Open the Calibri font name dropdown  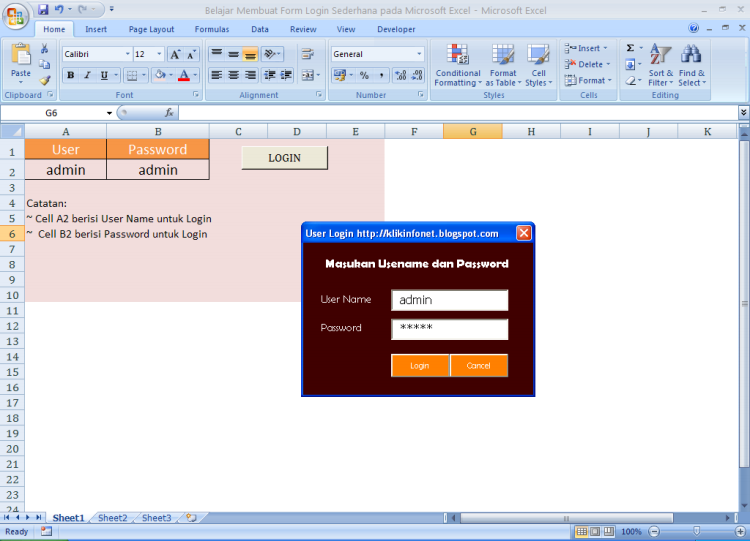pyautogui.click(x=127, y=54)
